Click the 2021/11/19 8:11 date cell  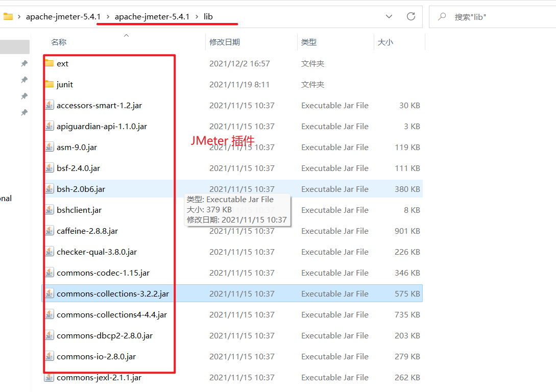tap(239, 85)
